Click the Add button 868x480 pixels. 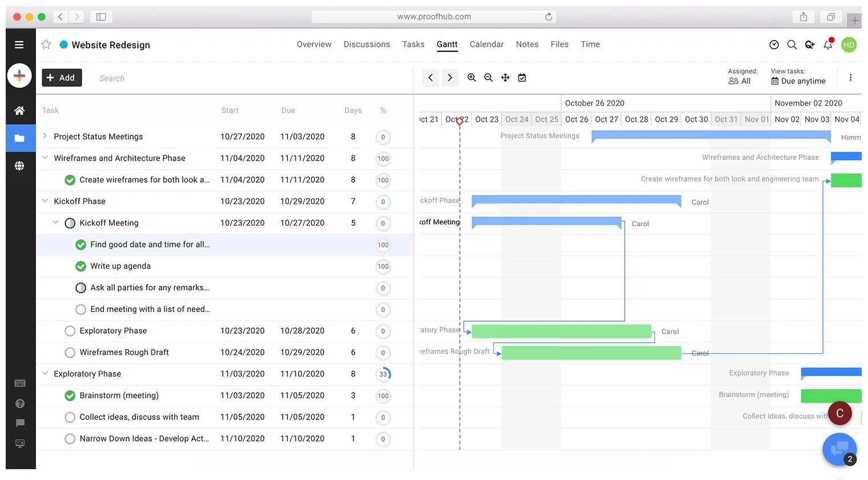point(62,78)
